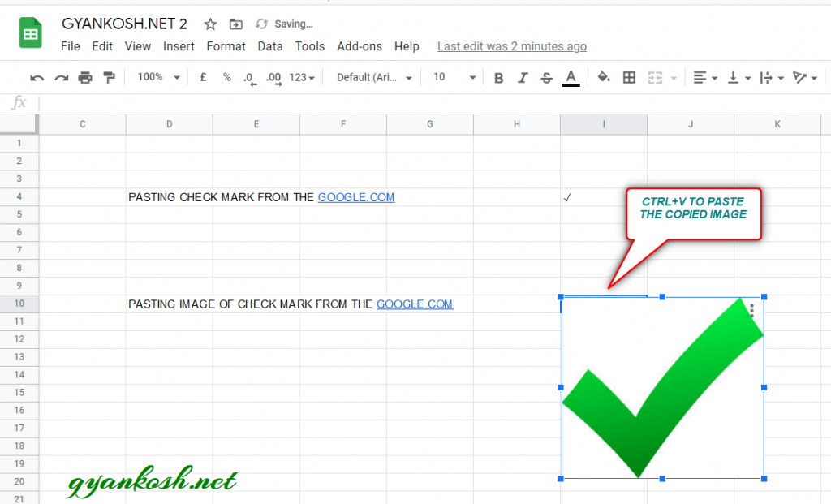Image resolution: width=831 pixels, height=504 pixels.
Task: Open the View menu
Action: point(138,46)
